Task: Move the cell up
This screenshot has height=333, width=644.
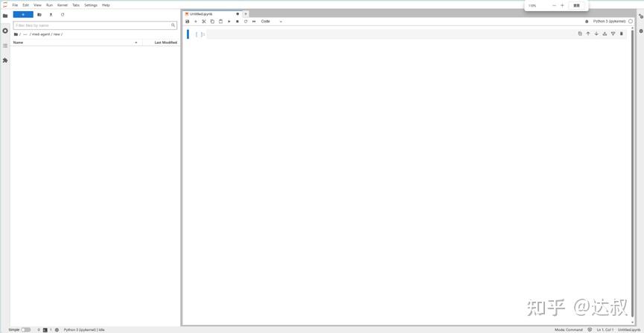Action: (588, 34)
